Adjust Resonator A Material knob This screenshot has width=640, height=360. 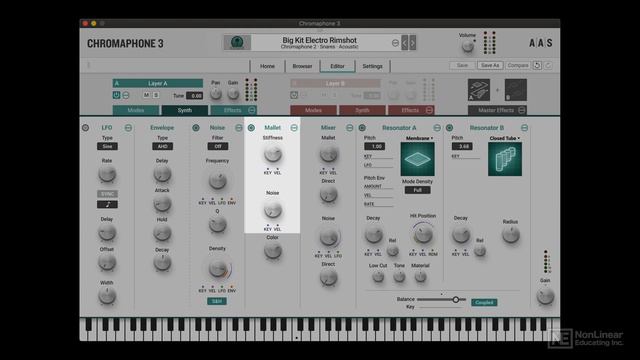point(420,277)
